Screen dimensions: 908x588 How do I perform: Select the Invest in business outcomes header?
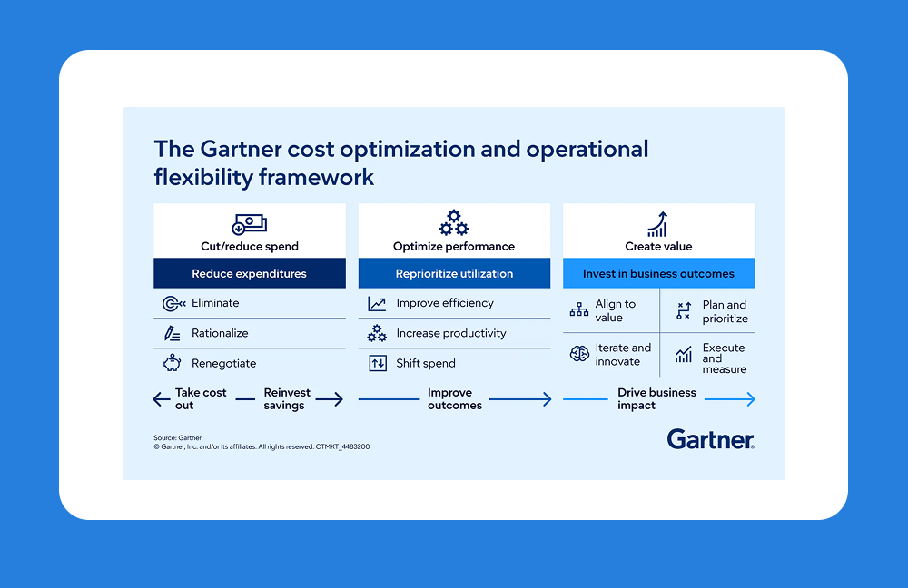click(659, 273)
